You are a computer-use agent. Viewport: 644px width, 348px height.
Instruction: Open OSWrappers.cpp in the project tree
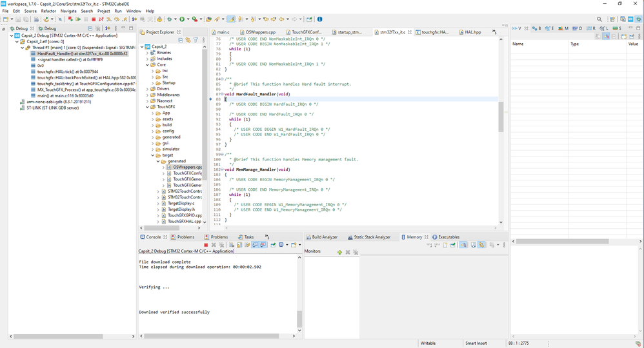[x=186, y=167]
